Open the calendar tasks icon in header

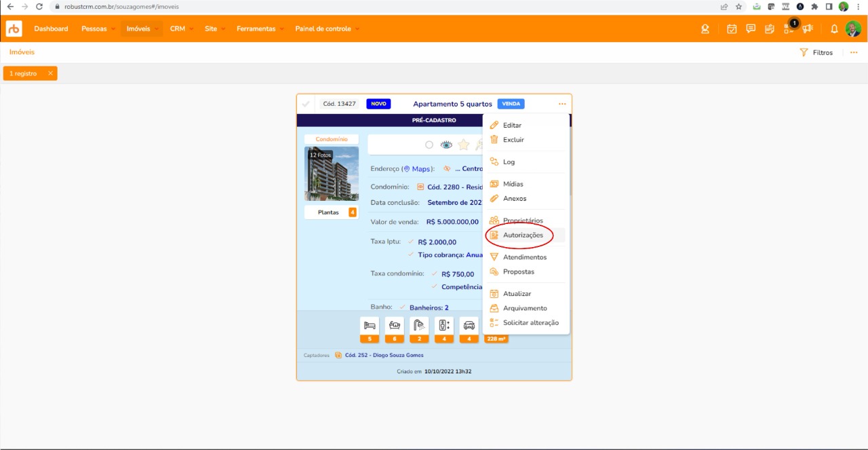click(732, 29)
